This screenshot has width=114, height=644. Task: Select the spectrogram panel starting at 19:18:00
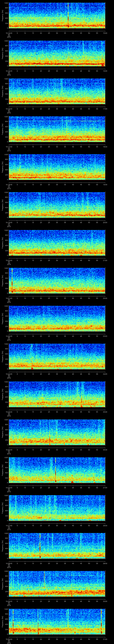pos(57,167)
